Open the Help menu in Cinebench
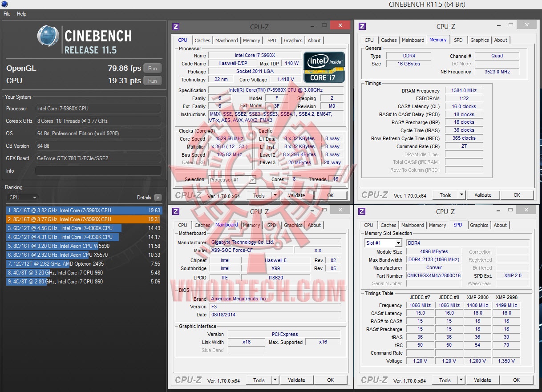 [22, 14]
